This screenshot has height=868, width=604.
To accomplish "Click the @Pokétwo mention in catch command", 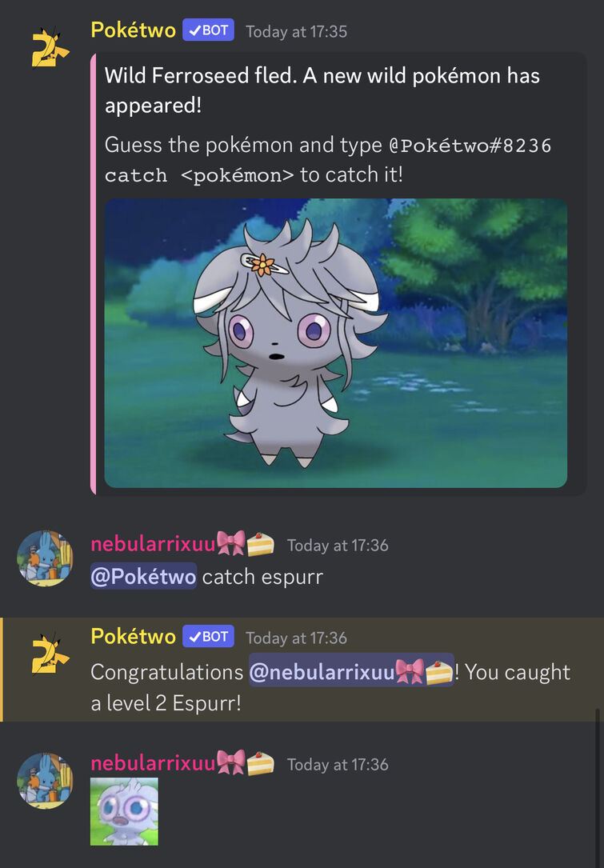I will (143, 576).
